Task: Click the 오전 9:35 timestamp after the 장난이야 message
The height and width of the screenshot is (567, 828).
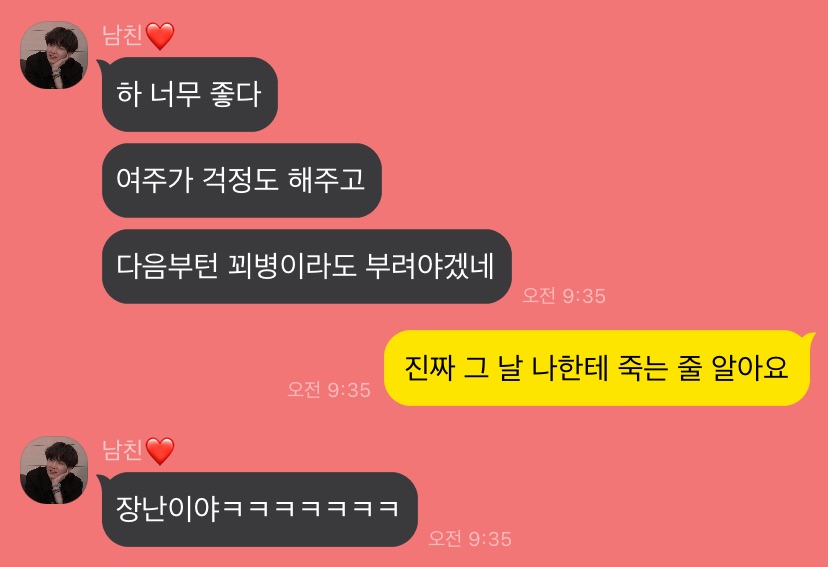Action: tap(469, 538)
